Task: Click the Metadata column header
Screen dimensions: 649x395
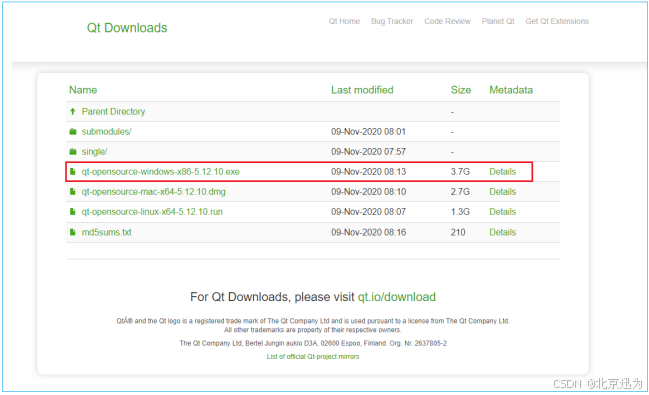Action: tap(511, 90)
